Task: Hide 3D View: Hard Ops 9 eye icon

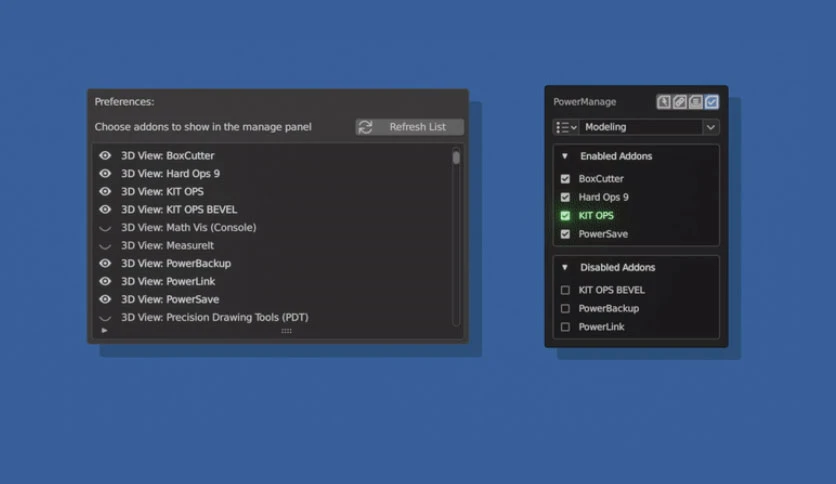Action: pos(105,173)
